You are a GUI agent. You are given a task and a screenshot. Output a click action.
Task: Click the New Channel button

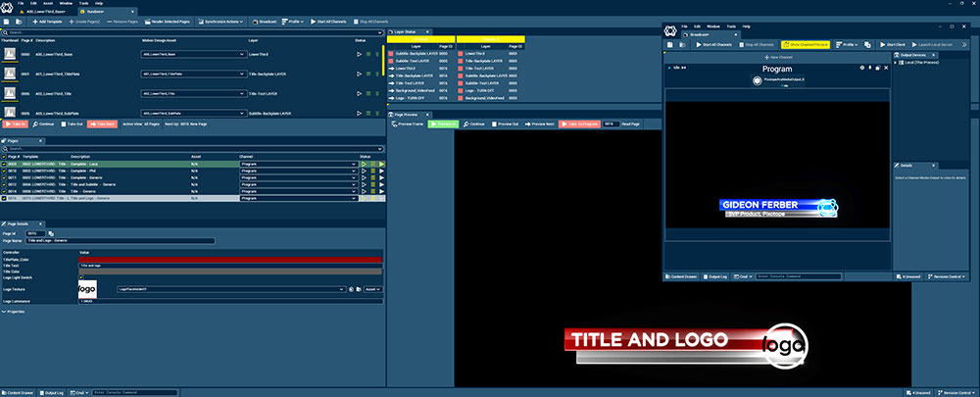tap(779, 58)
